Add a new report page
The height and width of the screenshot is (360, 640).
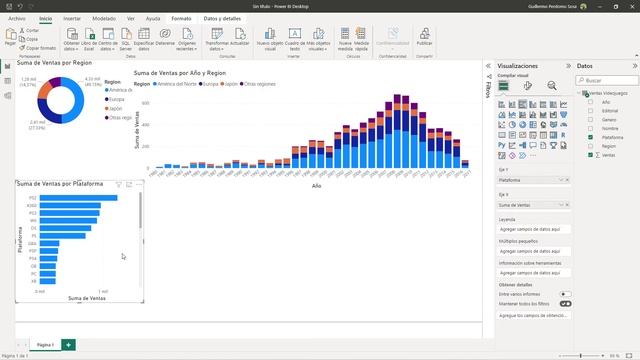tap(69, 345)
